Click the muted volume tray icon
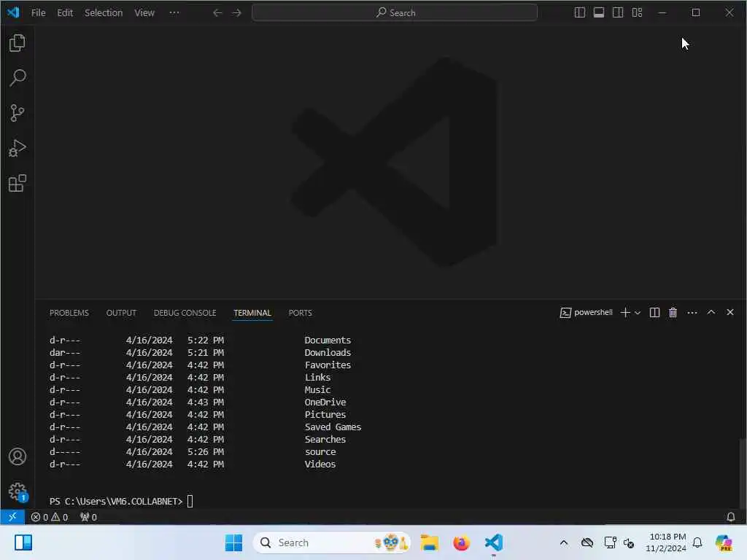Viewport: 747px width, 560px height. pyautogui.click(x=628, y=542)
